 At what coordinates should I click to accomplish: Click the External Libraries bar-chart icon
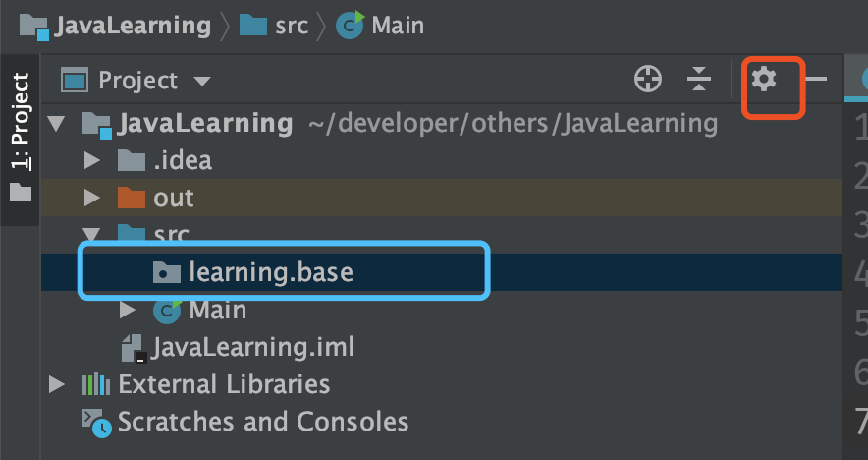click(96, 384)
